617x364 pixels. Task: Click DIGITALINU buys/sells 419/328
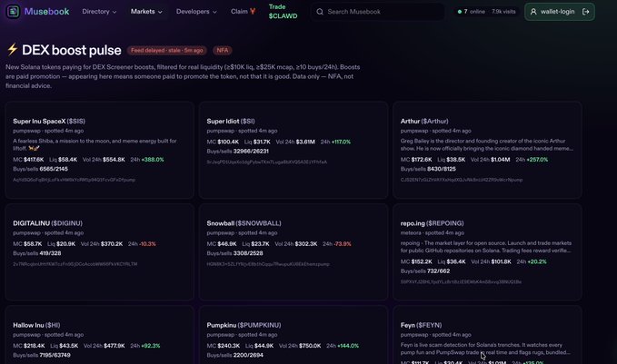click(50, 253)
